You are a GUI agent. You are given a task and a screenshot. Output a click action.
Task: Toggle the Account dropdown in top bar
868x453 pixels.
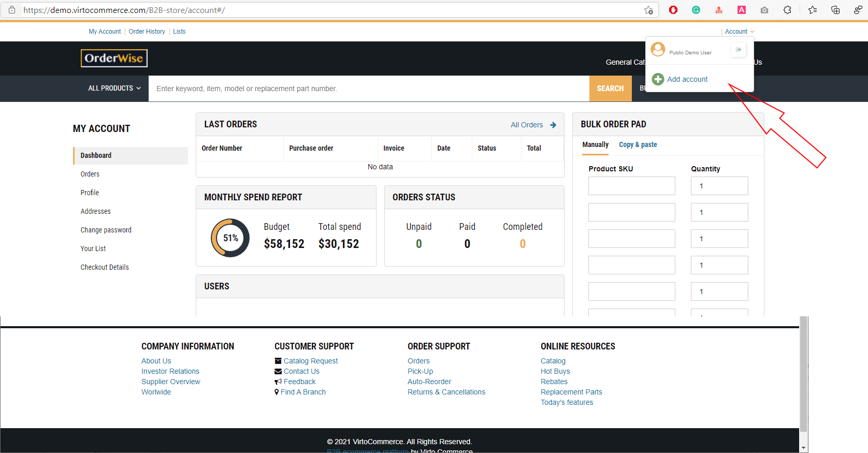[x=739, y=32]
